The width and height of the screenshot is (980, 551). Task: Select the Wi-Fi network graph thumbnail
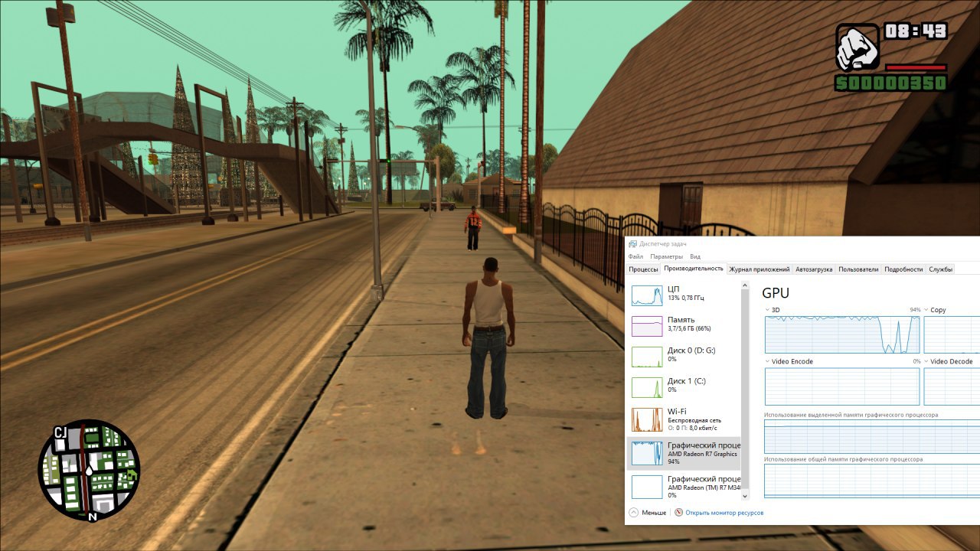647,419
